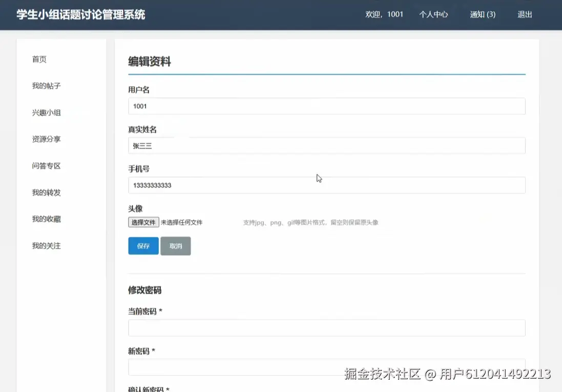This screenshot has height=392, width=562.
Task: Save profile changes with 保存 button
Action: tap(143, 246)
